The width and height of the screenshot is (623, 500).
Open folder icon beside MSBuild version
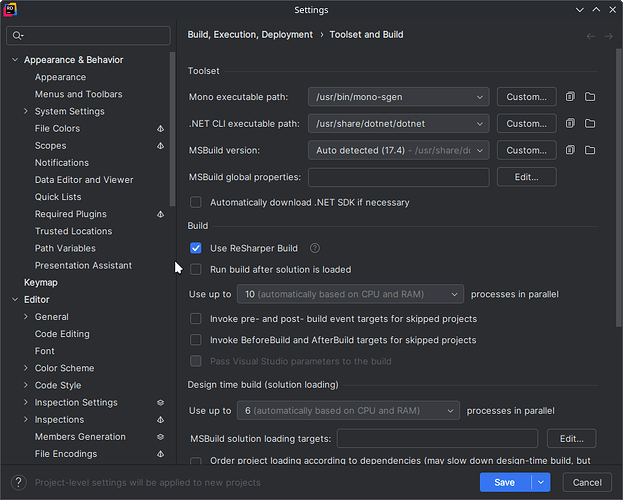pos(590,151)
